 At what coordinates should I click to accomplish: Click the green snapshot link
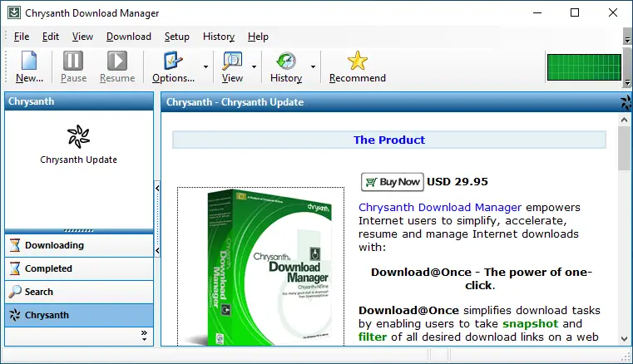click(x=530, y=323)
